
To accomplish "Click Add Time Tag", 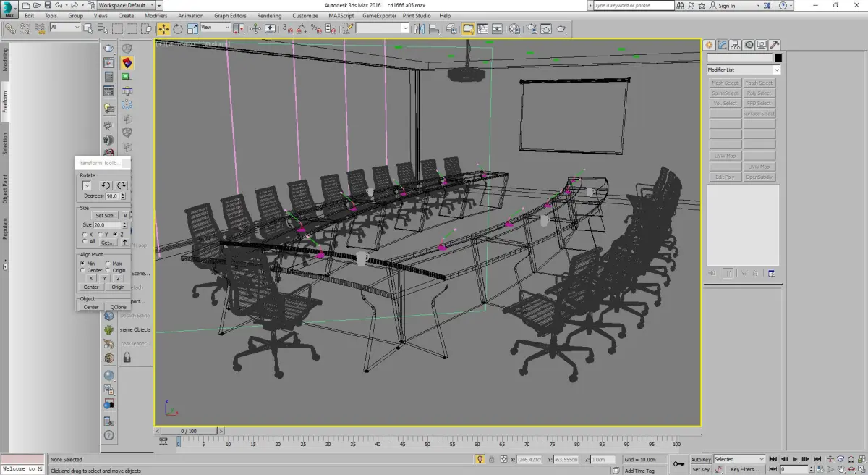I will tap(639, 470).
